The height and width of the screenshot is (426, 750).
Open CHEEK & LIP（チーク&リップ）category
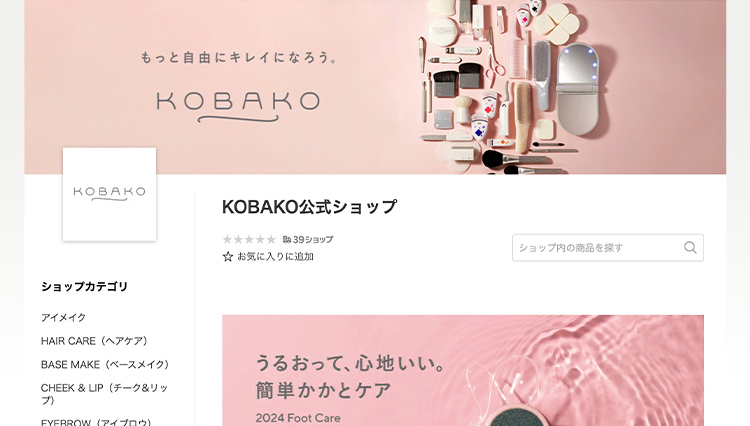(x=104, y=393)
